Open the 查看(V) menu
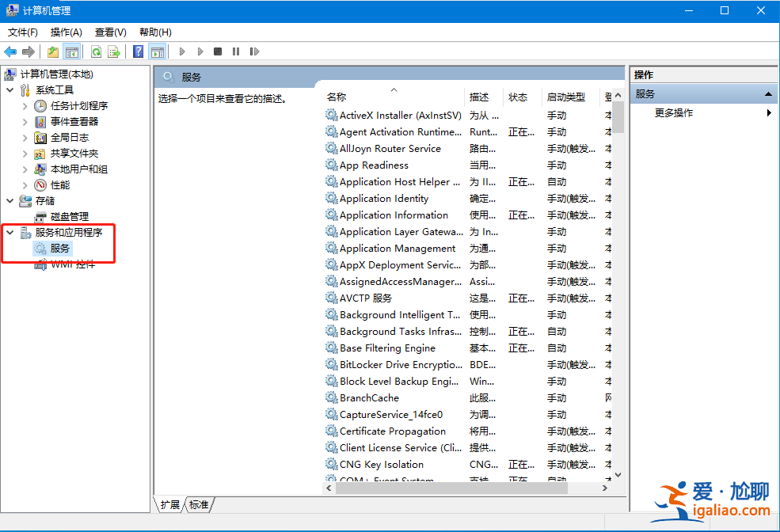Image resolution: width=780 pixels, height=532 pixels. [110, 32]
